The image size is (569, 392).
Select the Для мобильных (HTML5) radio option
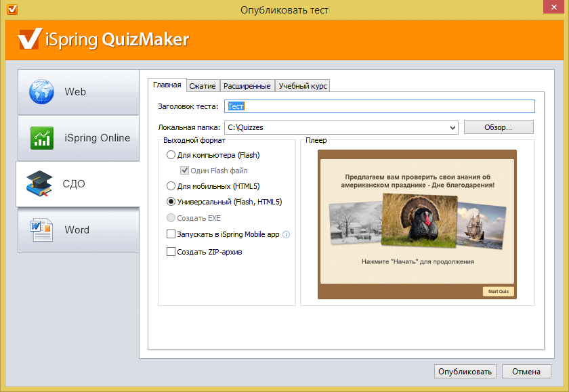point(171,186)
